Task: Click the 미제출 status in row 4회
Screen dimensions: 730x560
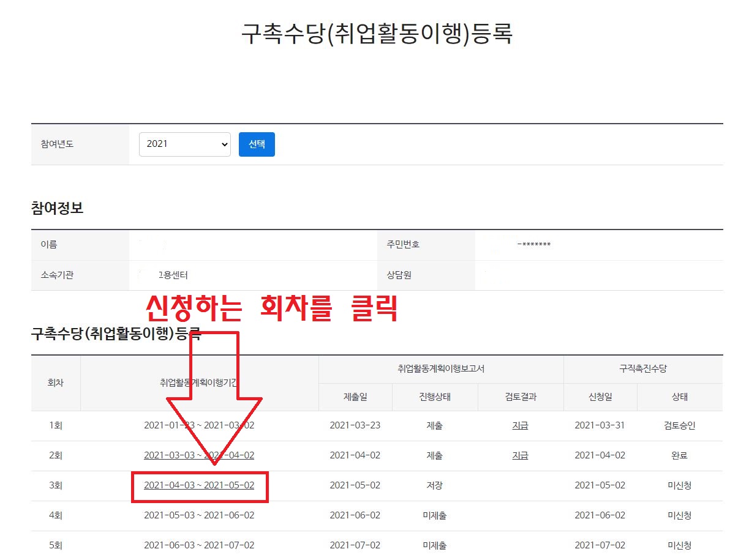Action: click(434, 515)
